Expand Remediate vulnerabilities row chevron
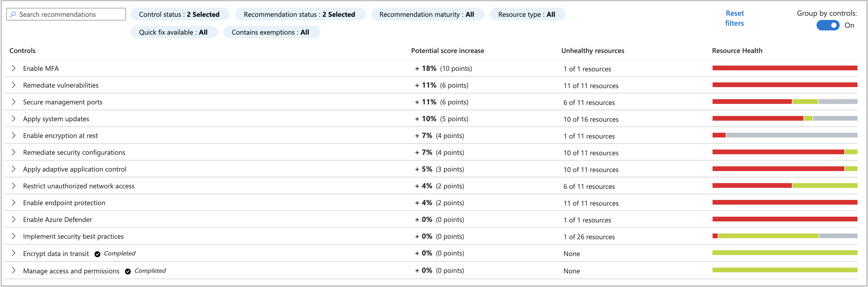 [13, 85]
